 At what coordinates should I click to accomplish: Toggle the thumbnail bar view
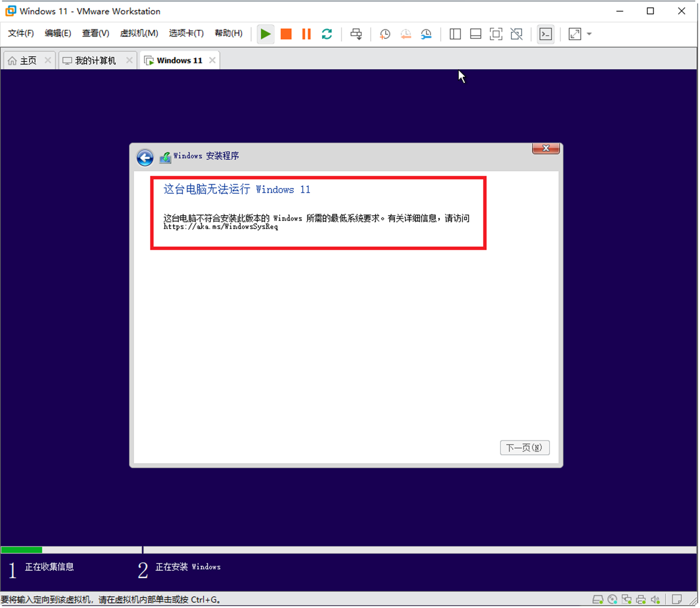[x=476, y=34]
